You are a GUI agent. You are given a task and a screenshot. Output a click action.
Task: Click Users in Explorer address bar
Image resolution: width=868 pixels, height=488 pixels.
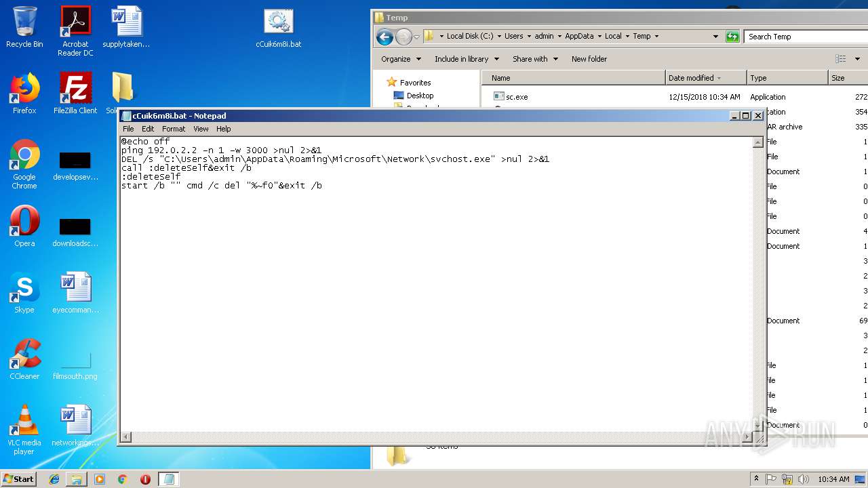tap(513, 37)
